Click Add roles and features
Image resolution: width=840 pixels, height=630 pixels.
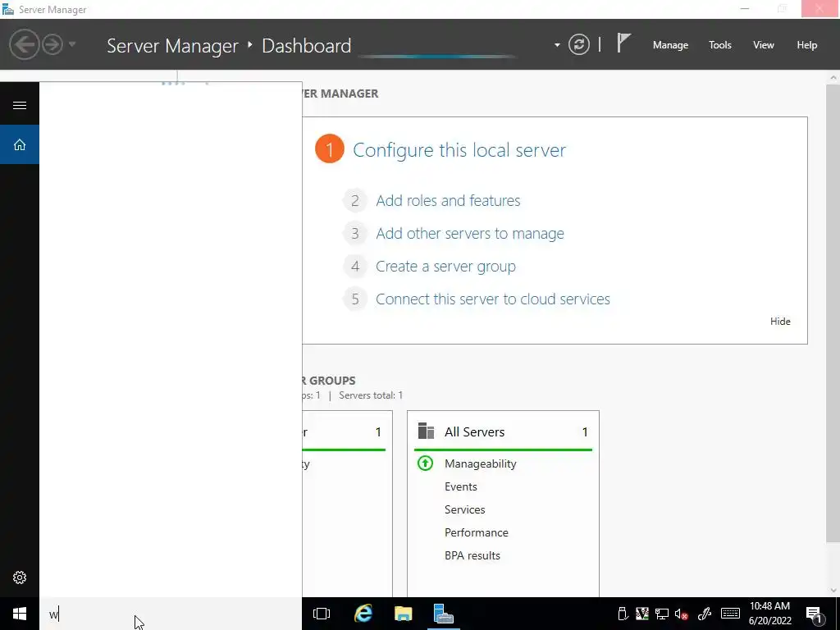pos(448,200)
